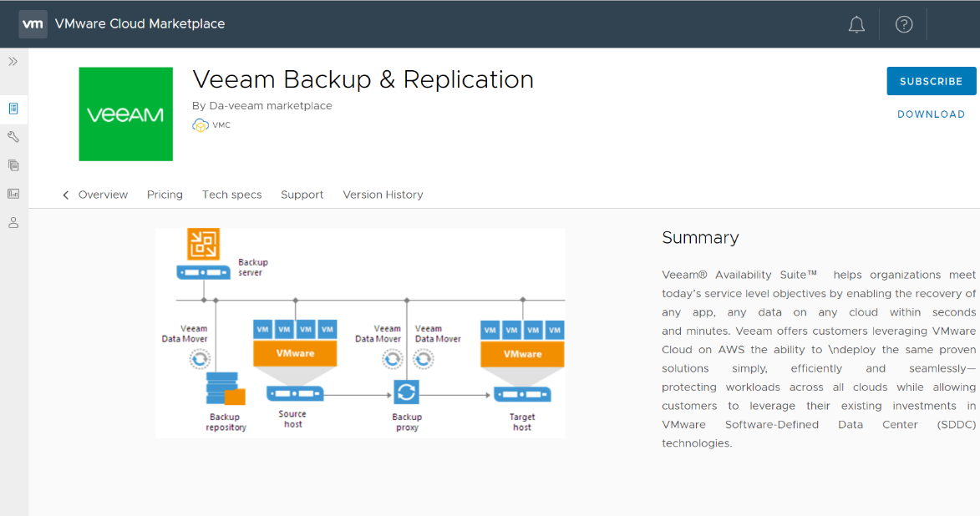
Task: Open the wrench tools sidebar icon
Action: click(13, 137)
